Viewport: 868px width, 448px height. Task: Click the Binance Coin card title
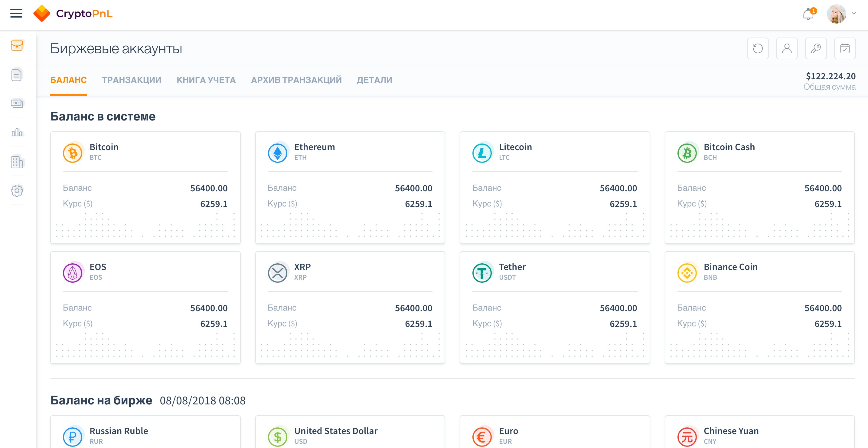click(x=730, y=267)
